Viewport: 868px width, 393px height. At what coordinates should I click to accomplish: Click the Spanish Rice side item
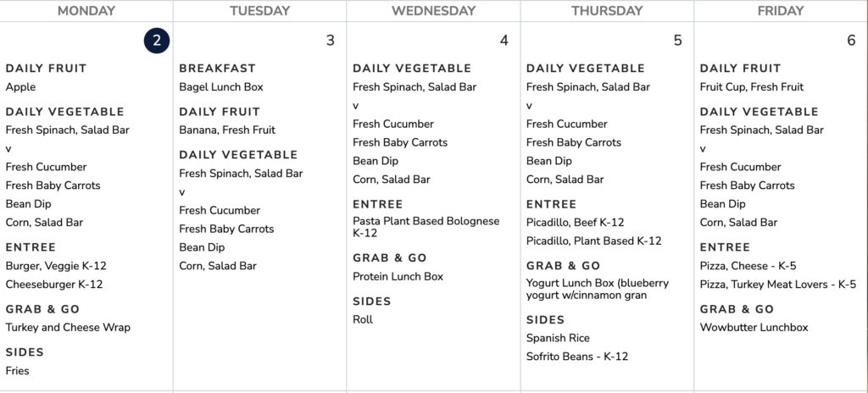point(558,339)
